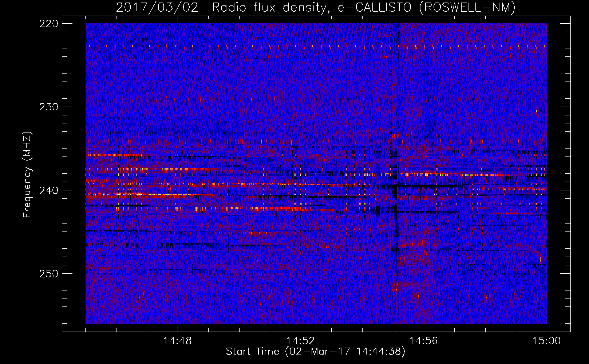Click the "Frequency (MHZ)" axis label

27,174
